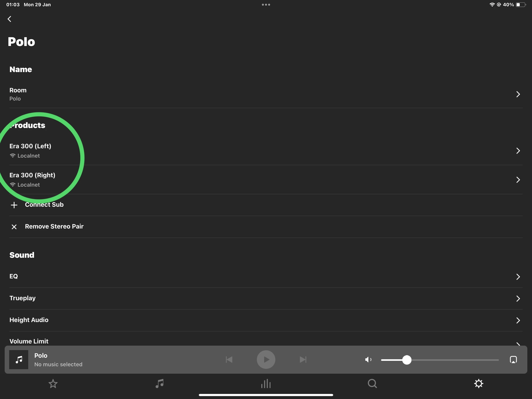Skip to the next track
The image size is (532, 399).
coord(303,359)
